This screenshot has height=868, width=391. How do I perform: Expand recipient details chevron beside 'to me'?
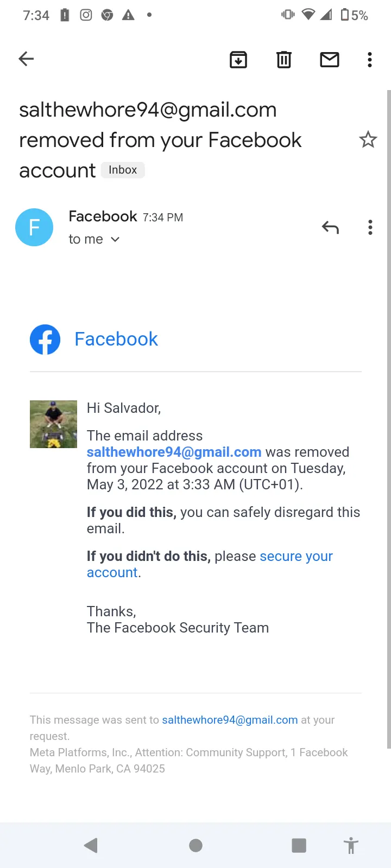point(115,239)
